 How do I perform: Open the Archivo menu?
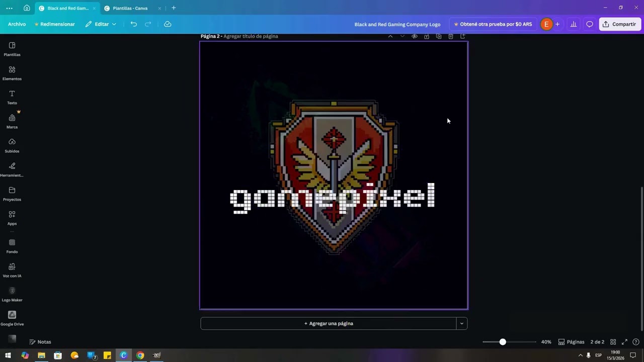point(17,24)
